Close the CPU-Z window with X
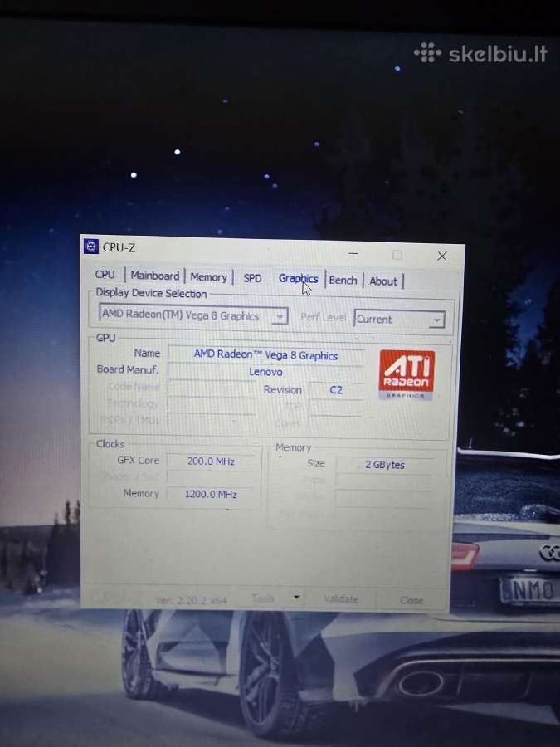Viewport: 560px width, 747px height. pos(442,256)
